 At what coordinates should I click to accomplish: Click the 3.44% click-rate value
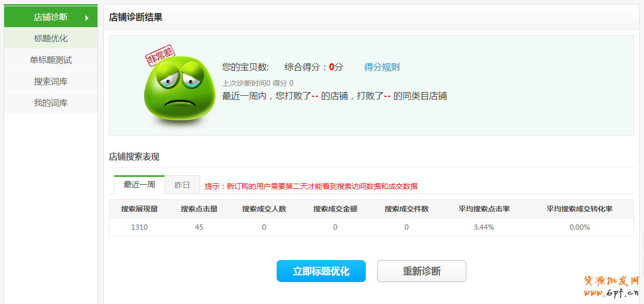coord(484,227)
